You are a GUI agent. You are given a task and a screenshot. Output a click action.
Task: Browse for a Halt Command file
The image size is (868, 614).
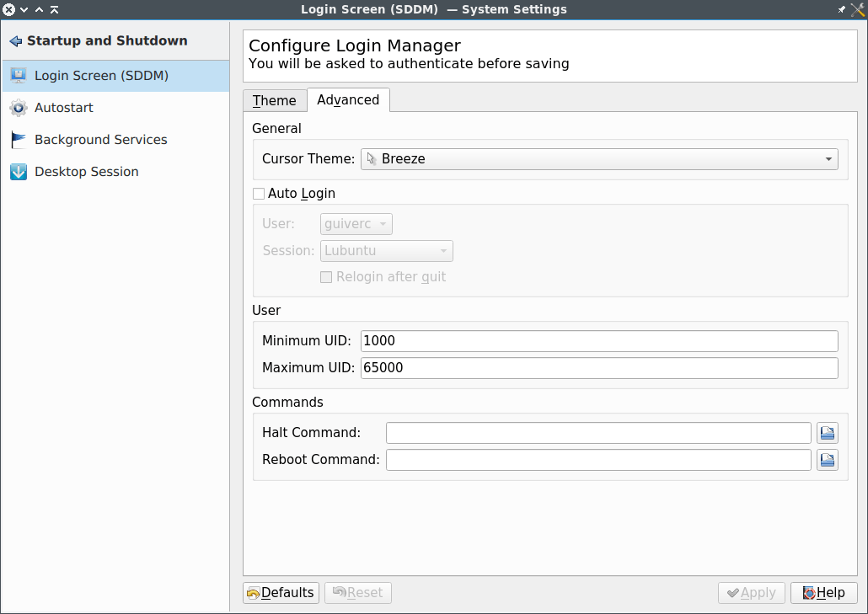tap(827, 433)
